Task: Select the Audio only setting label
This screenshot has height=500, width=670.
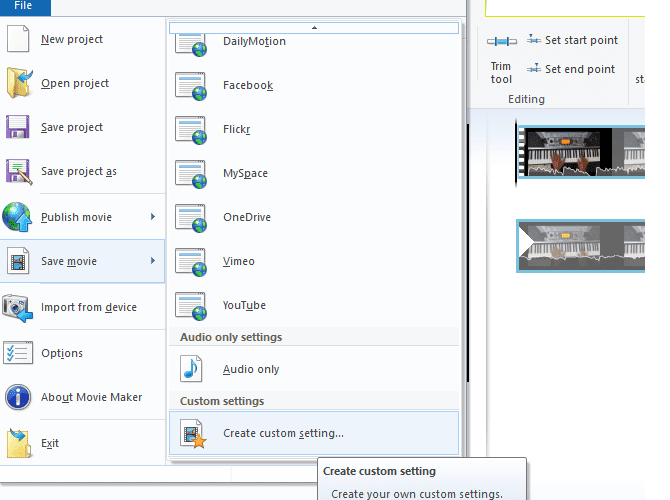Action: [x=251, y=369]
